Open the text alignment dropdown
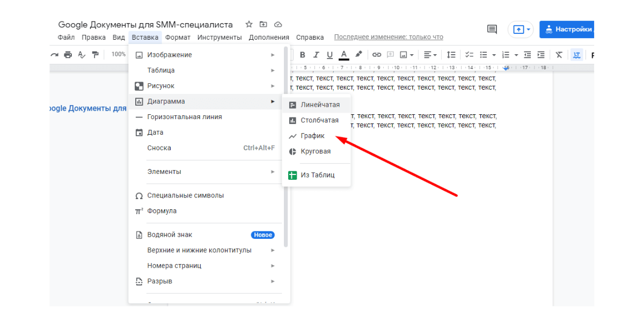The width and height of the screenshot is (644, 322). [430, 55]
